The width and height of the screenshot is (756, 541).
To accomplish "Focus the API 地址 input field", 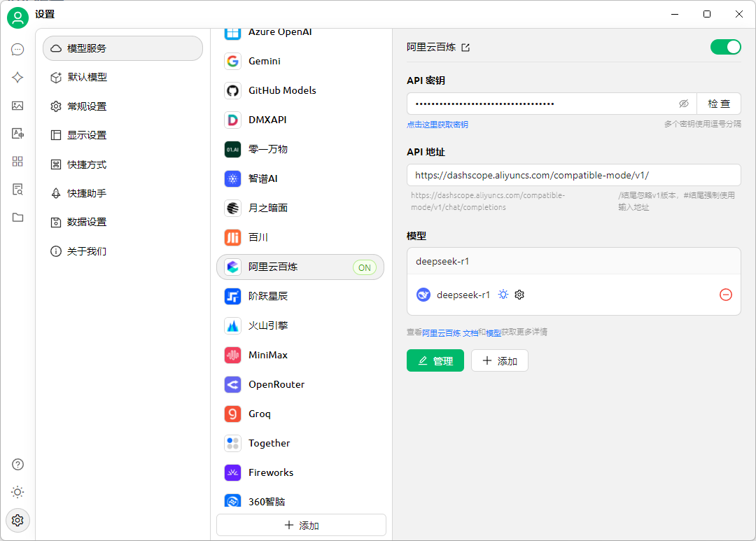I will tap(574, 175).
